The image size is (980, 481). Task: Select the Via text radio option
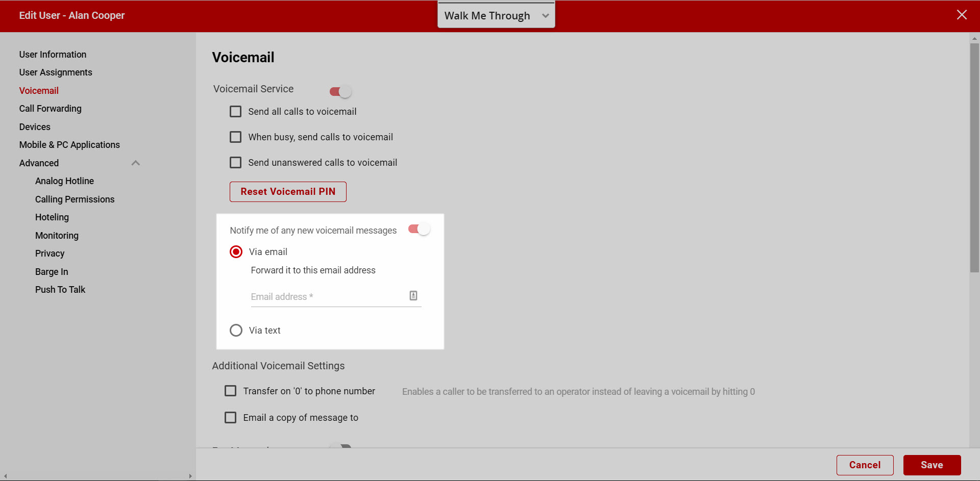tap(236, 331)
